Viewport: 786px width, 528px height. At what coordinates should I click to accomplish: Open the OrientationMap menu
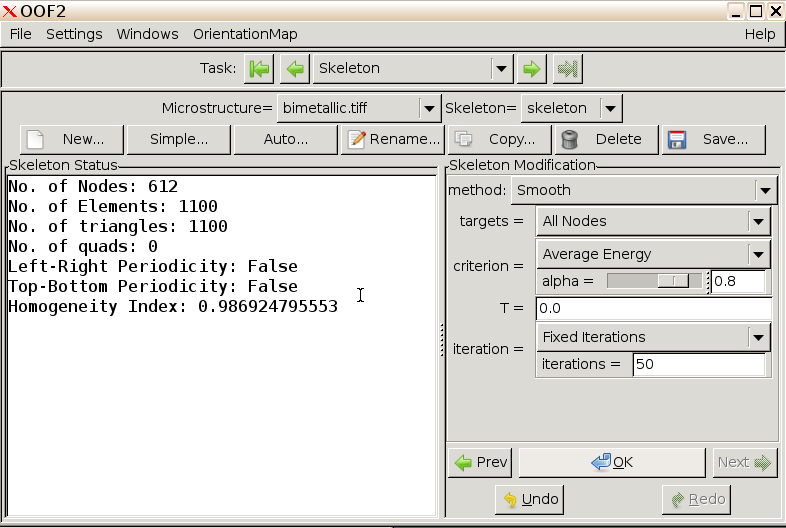tap(245, 34)
